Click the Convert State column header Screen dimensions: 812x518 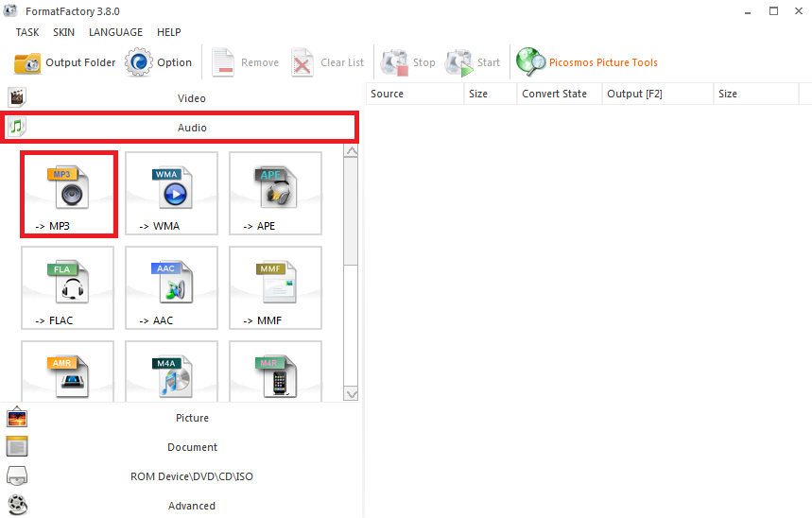point(560,94)
